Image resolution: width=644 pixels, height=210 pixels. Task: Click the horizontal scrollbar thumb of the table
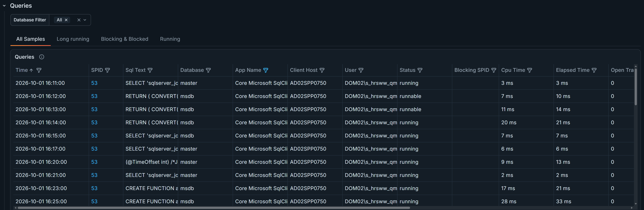[x=214, y=208]
